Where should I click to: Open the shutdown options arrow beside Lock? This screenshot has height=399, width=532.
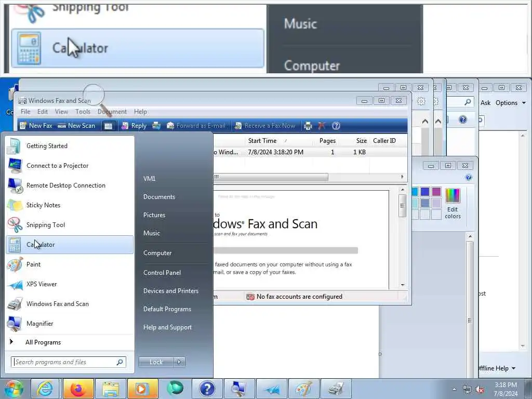179,362
